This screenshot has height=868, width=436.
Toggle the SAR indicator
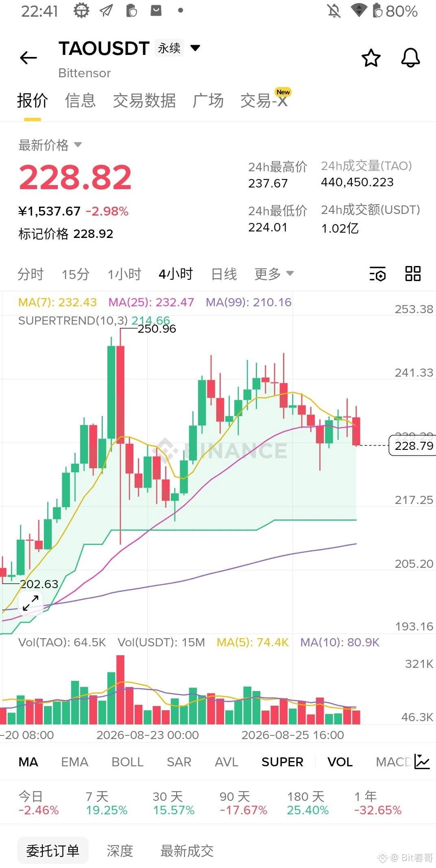tap(179, 762)
